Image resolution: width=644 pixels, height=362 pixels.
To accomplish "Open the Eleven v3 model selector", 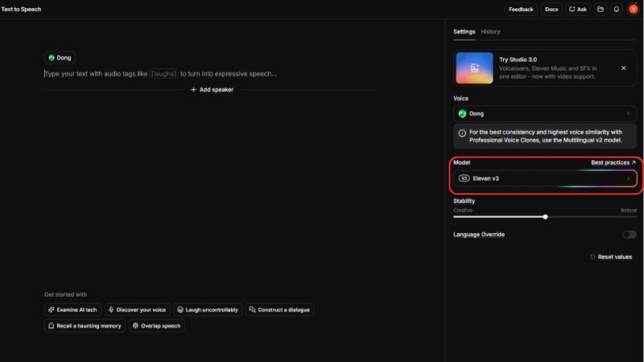I will (545, 178).
